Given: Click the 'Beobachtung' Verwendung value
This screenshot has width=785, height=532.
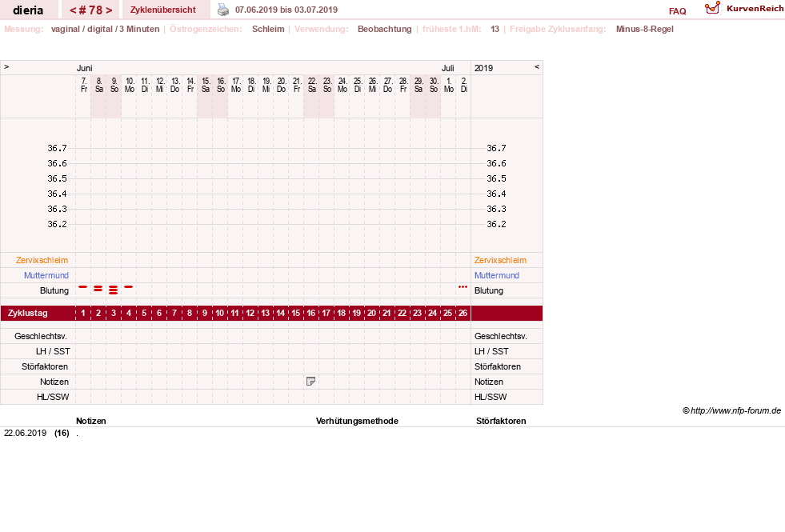Looking at the screenshot, I should pyautogui.click(x=384, y=29).
